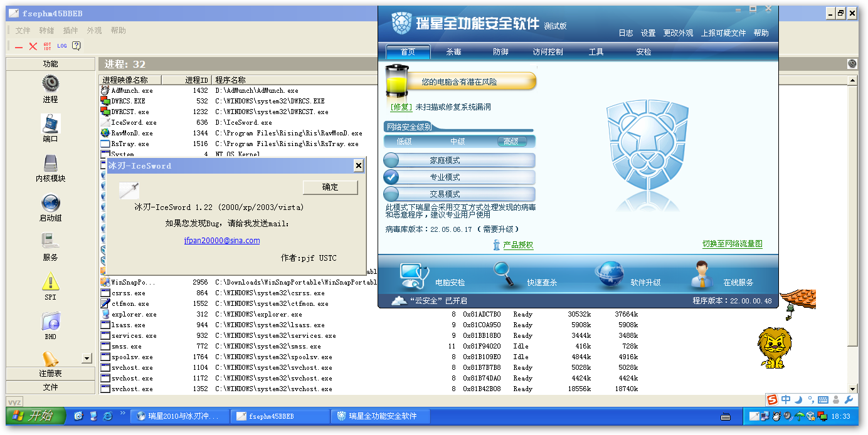Image resolution: width=868 pixels, height=435 pixels.
Task: Open 设置 settings in Rising header
Action: pyautogui.click(x=648, y=33)
